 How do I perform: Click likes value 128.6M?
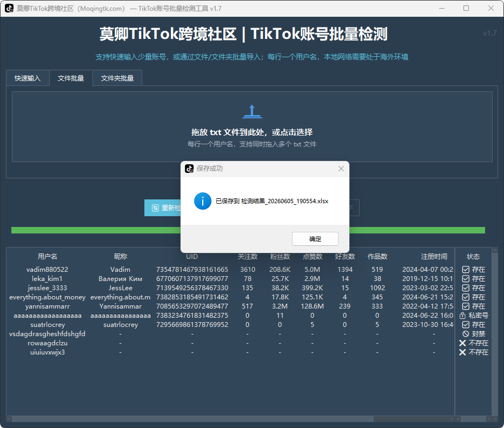tap(313, 306)
